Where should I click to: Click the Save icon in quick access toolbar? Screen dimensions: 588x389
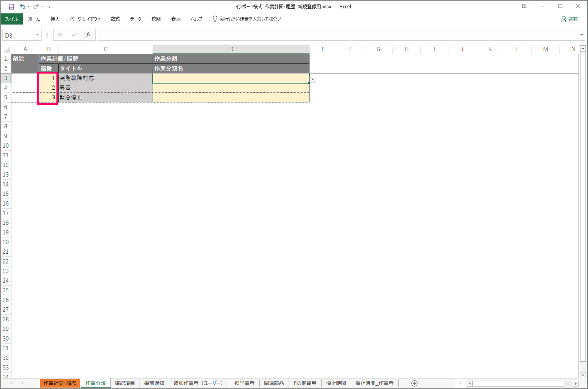pos(11,7)
